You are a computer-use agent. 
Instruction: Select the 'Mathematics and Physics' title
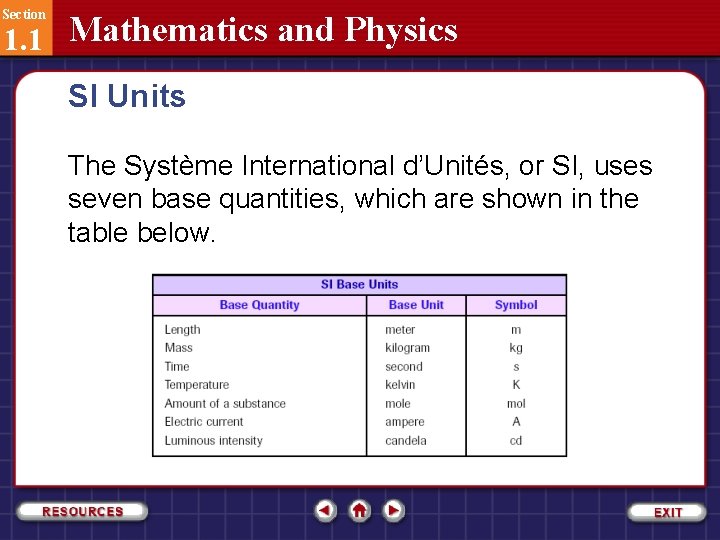[x=263, y=30]
